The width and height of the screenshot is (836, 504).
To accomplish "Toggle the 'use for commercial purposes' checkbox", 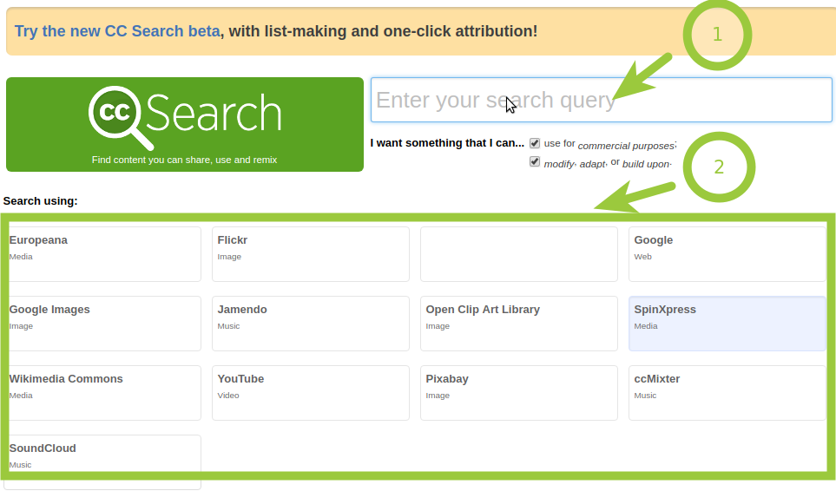I will [534, 143].
